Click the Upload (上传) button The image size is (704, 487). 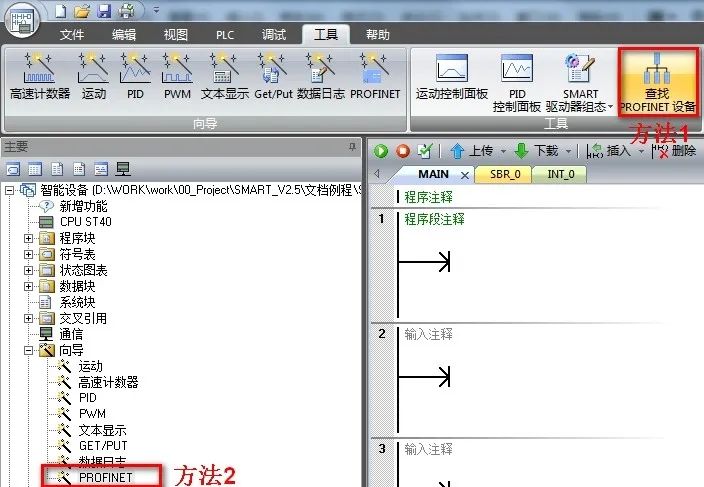pyautogui.click(x=472, y=151)
